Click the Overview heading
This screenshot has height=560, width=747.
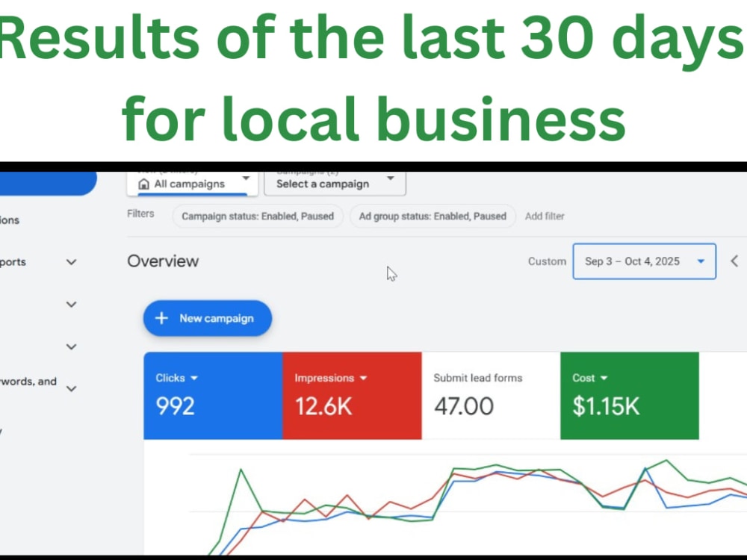(x=163, y=261)
